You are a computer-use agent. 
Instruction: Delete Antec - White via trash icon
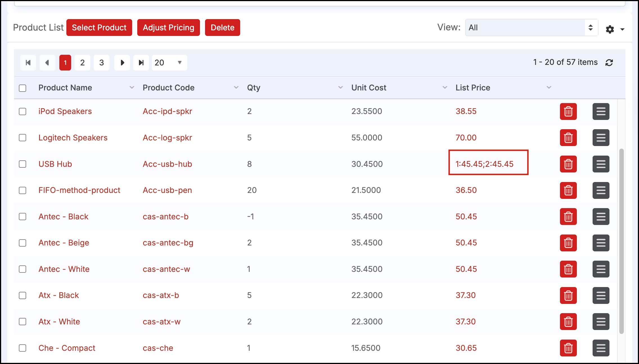568,269
